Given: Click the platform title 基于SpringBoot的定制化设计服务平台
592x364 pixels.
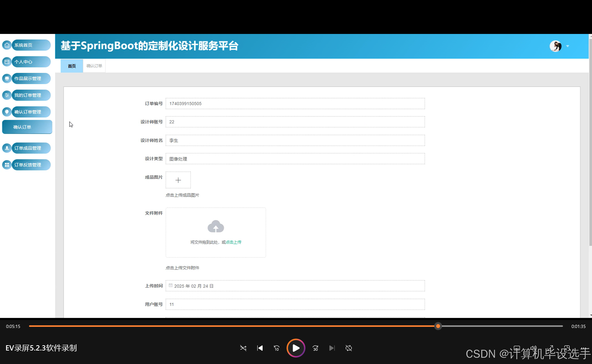Looking at the screenshot, I should click(x=149, y=46).
